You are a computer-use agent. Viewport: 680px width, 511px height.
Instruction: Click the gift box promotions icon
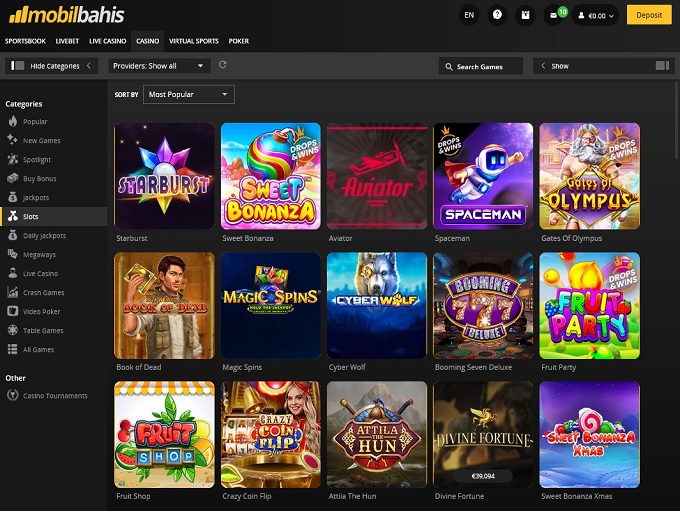click(x=525, y=15)
